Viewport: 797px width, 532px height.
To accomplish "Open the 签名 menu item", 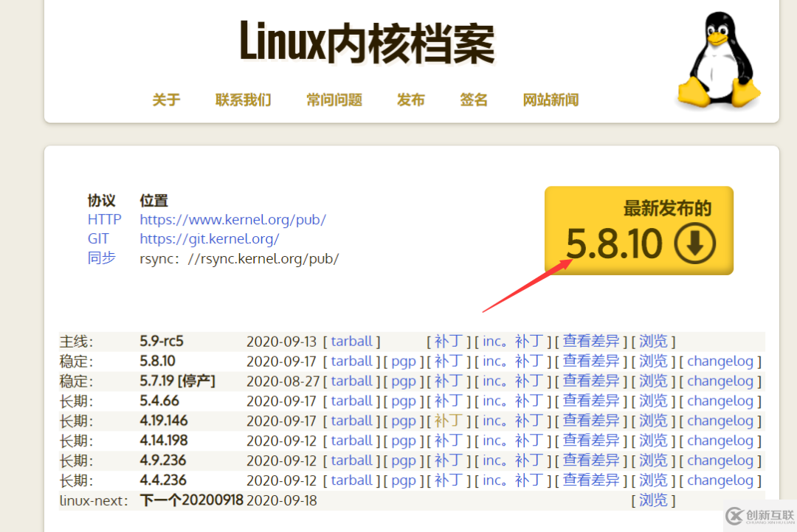I will [474, 100].
